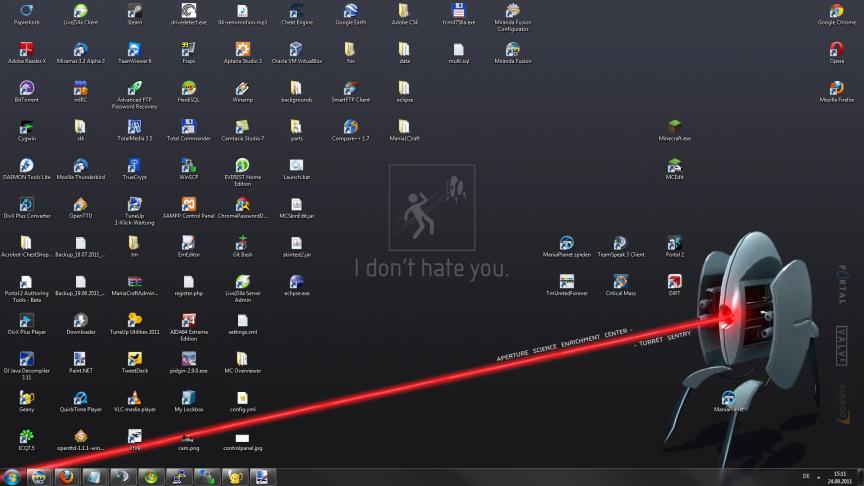Show hidden tray icons arrow
The height and width of the screenshot is (486, 864).
coord(818,477)
